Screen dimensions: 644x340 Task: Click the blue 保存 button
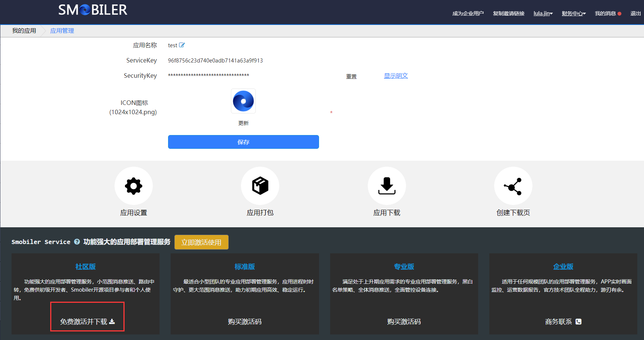tap(244, 142)
